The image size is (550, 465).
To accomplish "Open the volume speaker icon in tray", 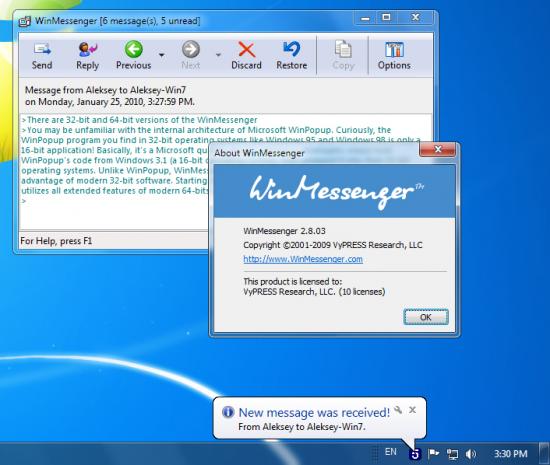I will (x=471, y=454).
